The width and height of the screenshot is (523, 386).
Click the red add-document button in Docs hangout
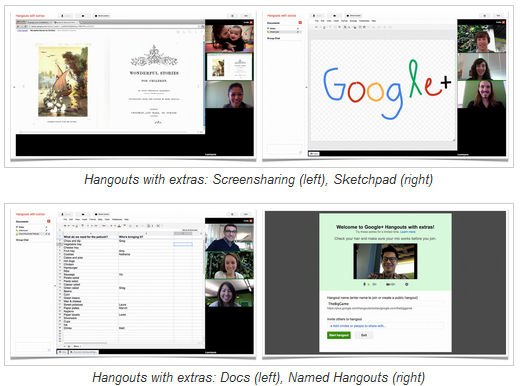coord(49,221)
